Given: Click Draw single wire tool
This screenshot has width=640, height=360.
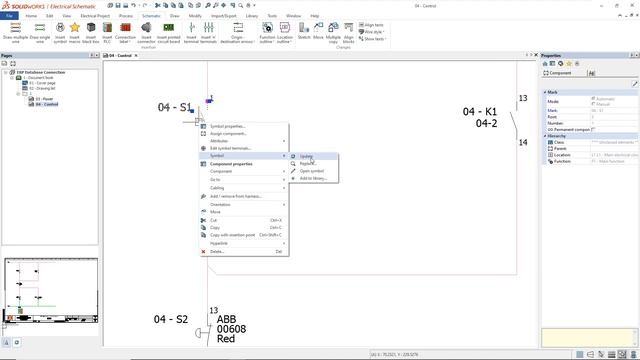Looking at the screenshot, I should (x=40, y=33).
